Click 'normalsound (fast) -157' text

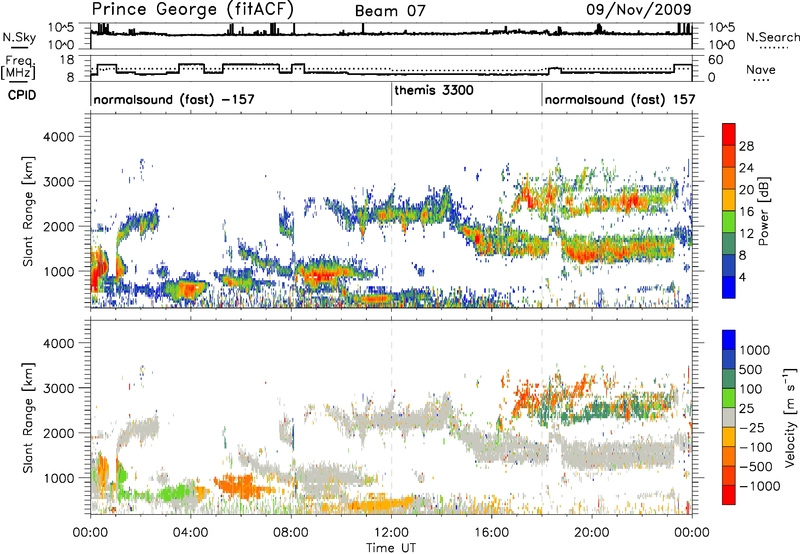[174, 99]
